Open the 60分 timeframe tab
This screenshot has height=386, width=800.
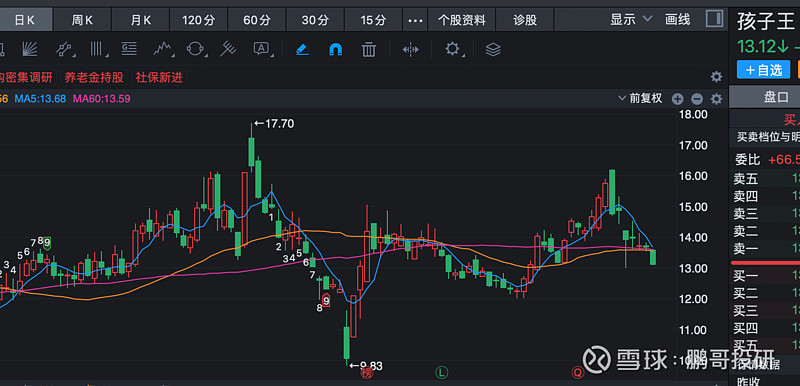pyautogui.click(x=257, y=20)
